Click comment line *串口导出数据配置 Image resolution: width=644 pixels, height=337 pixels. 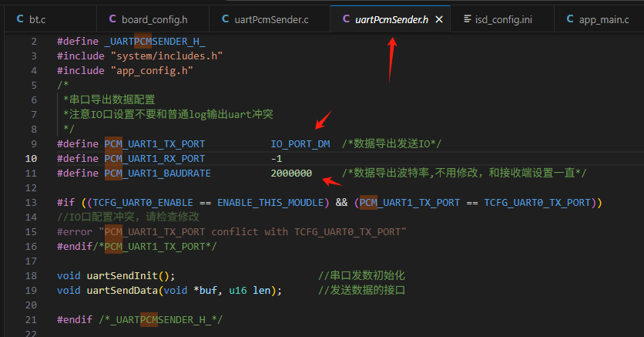point(109,100)
